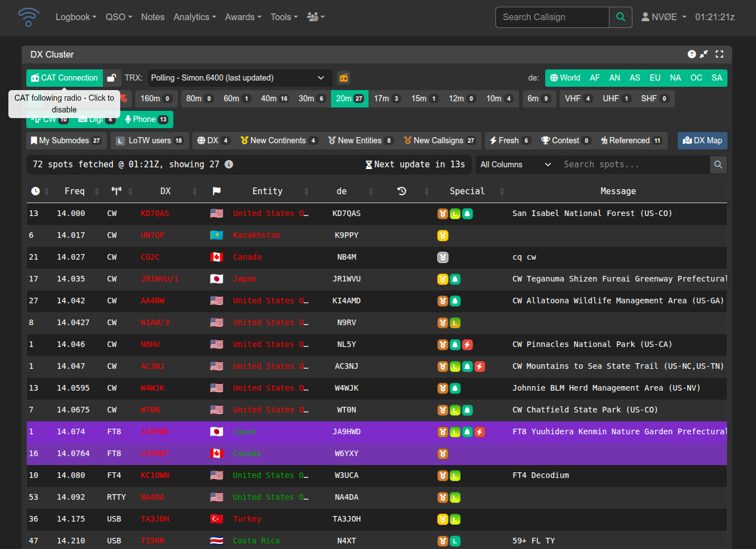Click the bell icon on JR1WVU/1 row

pos(455,279)
